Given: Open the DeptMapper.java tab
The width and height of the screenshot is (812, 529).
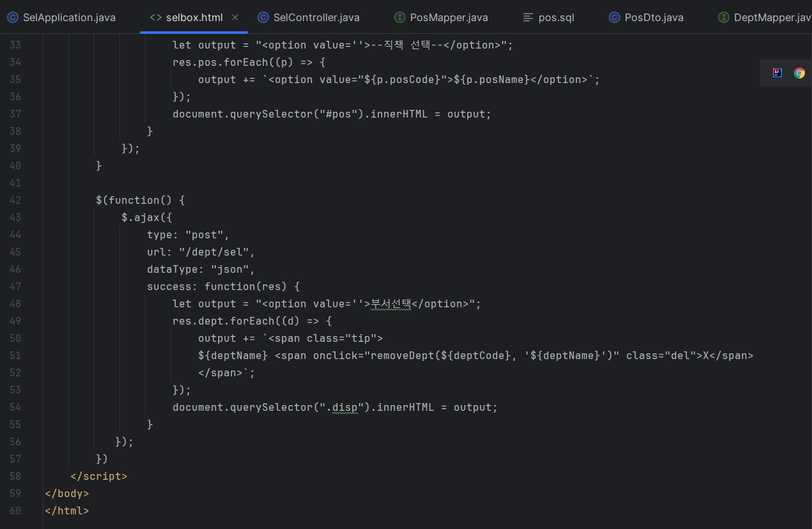Looking at the screenshot, I should [x=765, y=17].
